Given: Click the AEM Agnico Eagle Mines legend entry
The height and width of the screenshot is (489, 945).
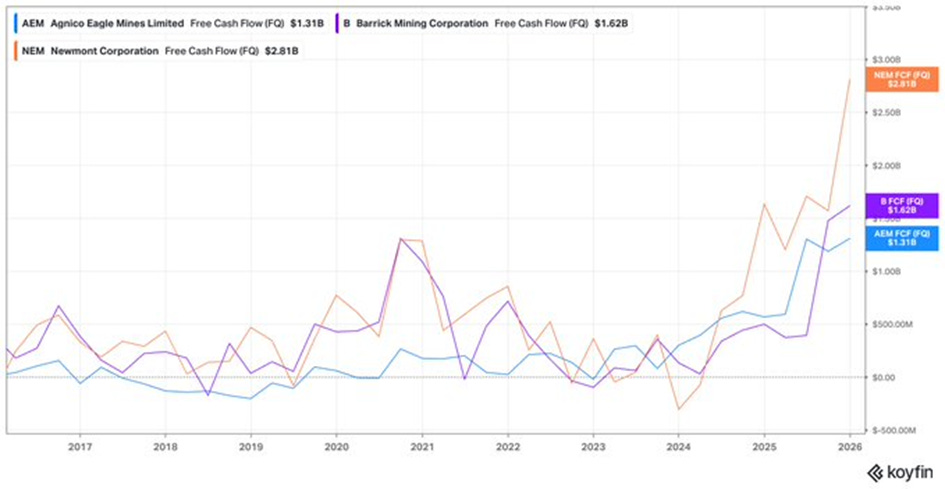Looking at the screenshot, I should [171, 24].
